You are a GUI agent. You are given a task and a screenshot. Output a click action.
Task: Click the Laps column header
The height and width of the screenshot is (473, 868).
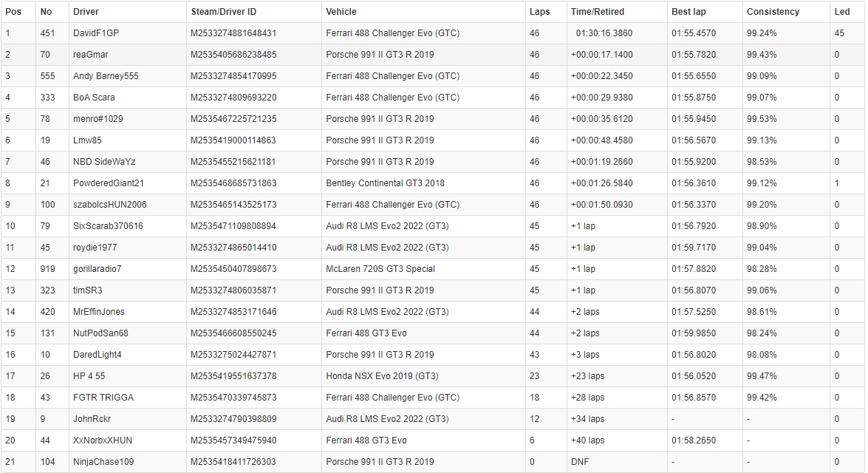point(540,12)
